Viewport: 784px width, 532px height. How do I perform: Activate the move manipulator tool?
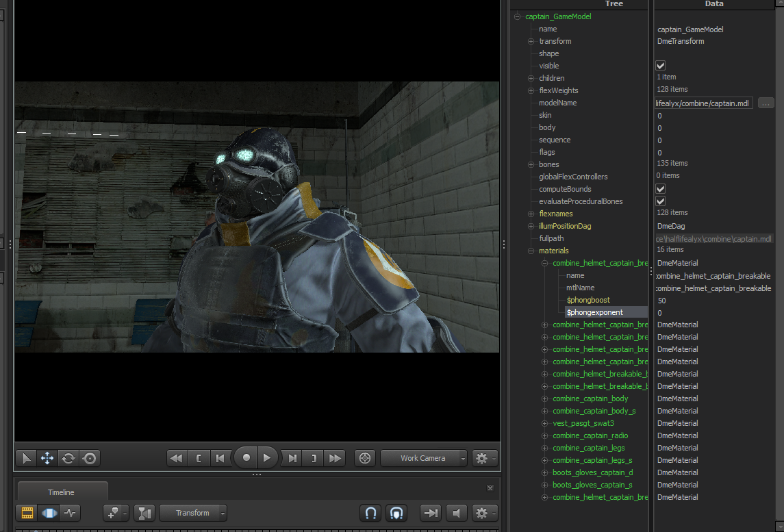[47, 458]
